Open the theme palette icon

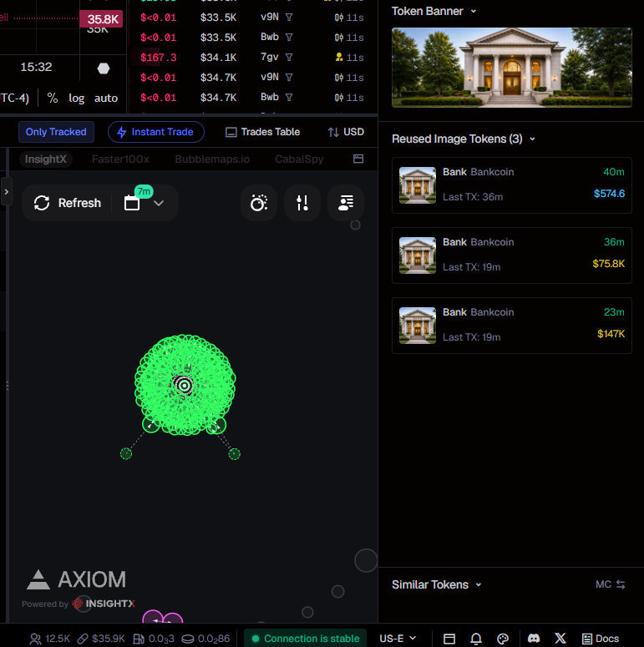click(503, 639)
